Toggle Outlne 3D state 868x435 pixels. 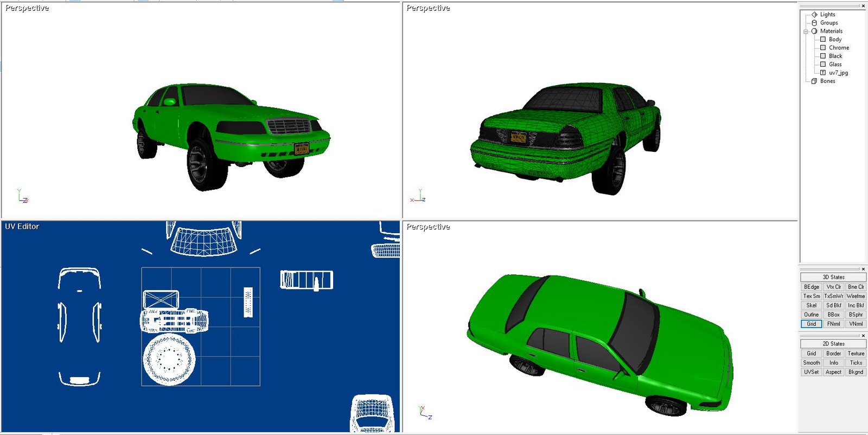812,315
